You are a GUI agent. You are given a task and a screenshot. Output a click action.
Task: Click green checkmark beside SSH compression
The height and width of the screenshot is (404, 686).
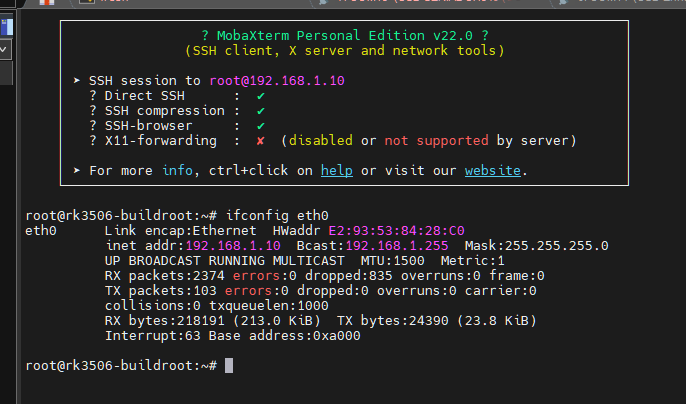coord(261,111)
